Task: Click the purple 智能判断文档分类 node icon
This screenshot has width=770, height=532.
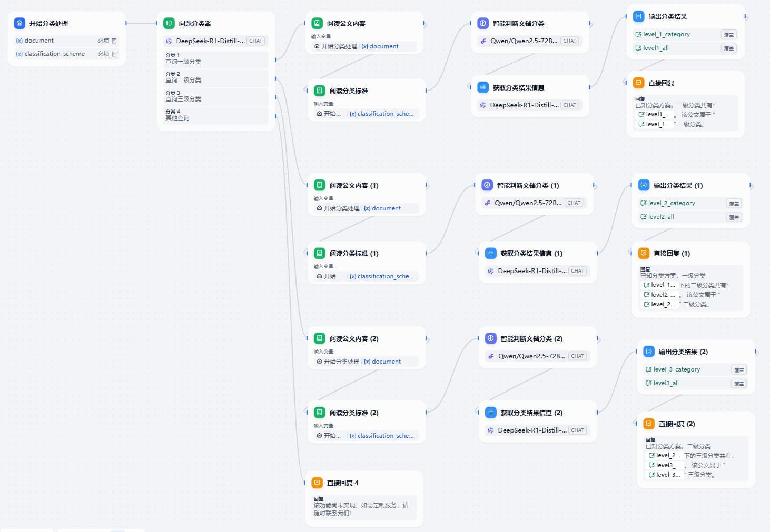Action: pyautogui.click(x=483, y=23)
